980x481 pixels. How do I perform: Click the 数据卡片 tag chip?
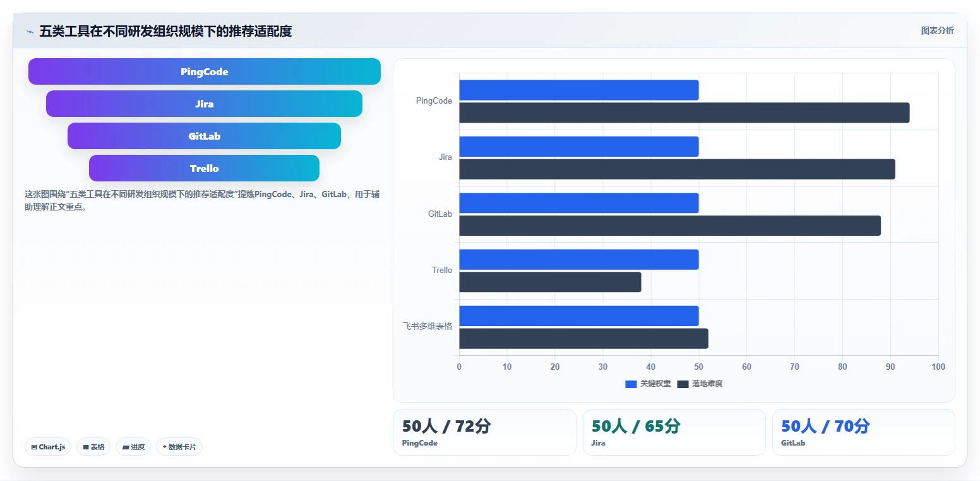click(x=179, y=447)
